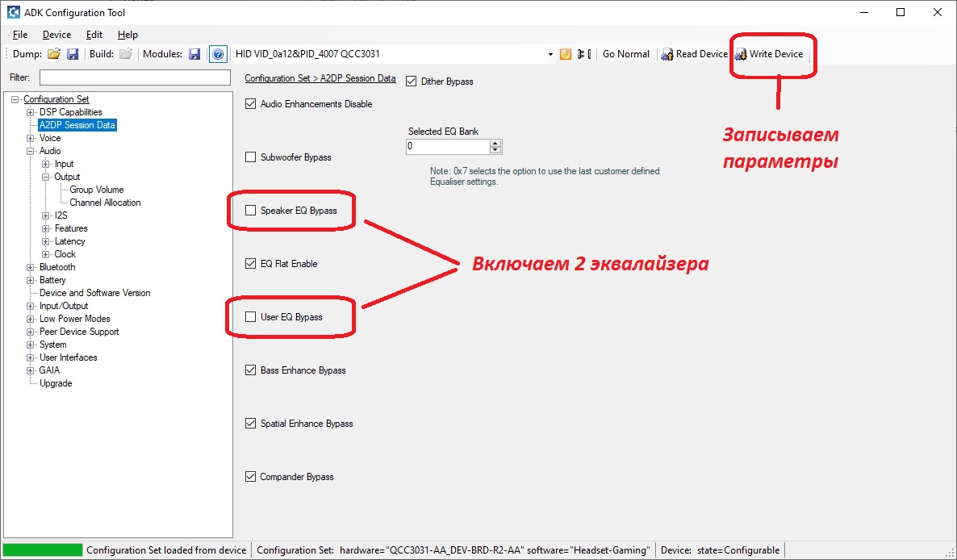Open the Device menu
Viewport: 957px width, 560px height.
point(56,35)
